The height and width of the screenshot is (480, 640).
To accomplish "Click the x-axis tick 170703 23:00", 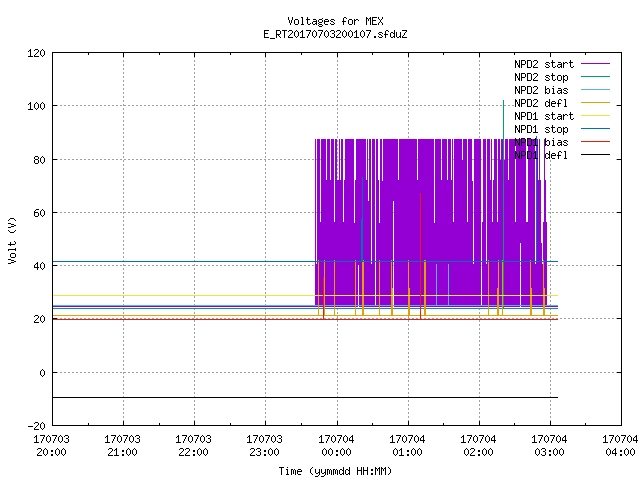I will (264, 446).
